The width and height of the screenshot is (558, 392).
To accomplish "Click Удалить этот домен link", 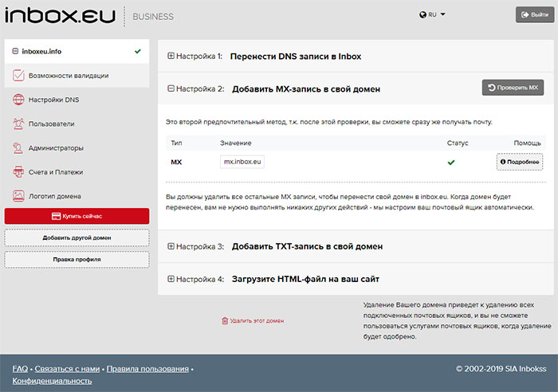I will coord(253,321).
